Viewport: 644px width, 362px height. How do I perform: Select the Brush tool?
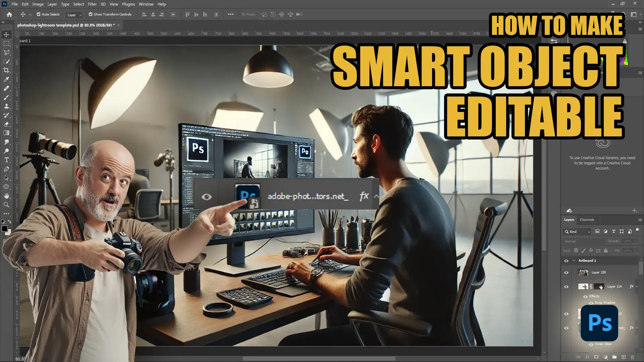(6, 98)
